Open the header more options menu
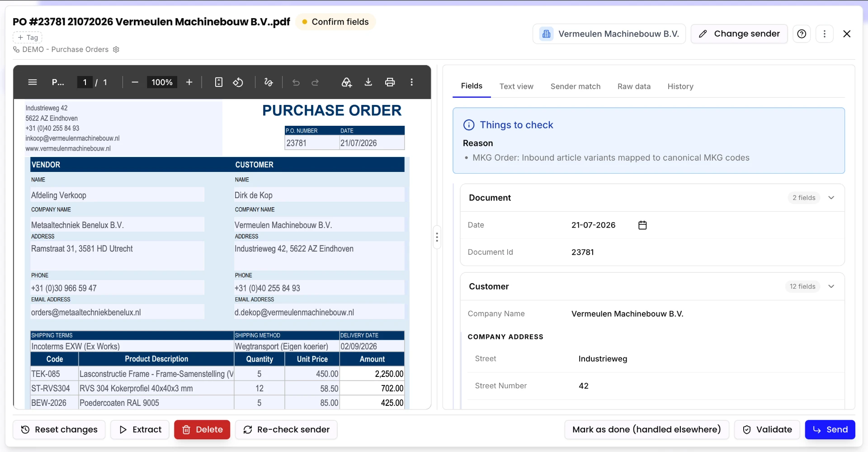 824,34
